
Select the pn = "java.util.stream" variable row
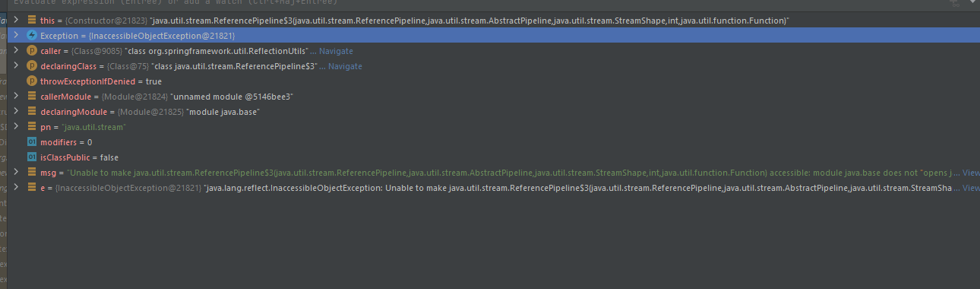point(490,127)
